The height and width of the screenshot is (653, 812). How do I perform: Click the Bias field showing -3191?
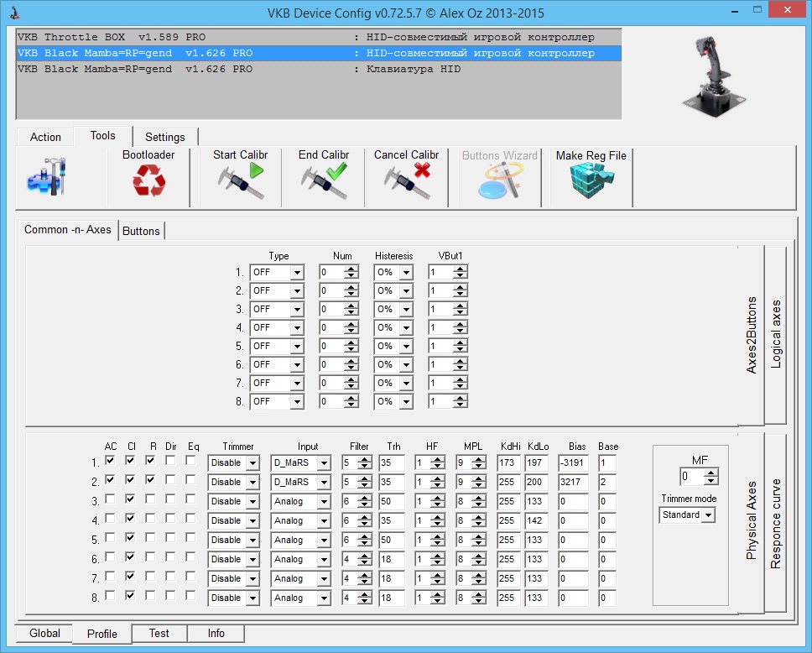[573, 462]
